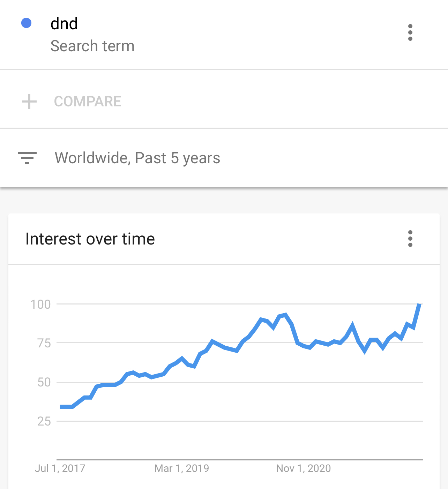The width and height of the screenshot is (448, 489).
Task: Click the Search term subtitle
Action: (92, 46)
